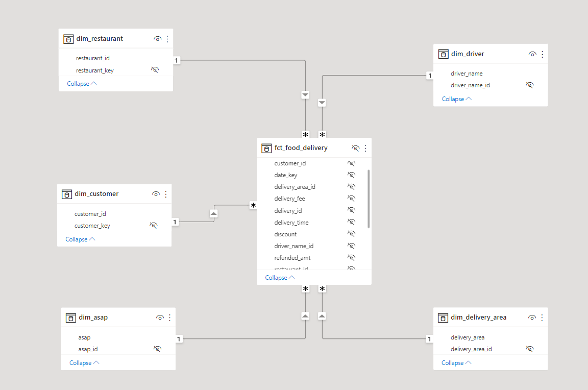This screenshot has height=390, width=588.
Task: Toggle visibility of the delivery_fee field
Action: (x=351, y=198)
